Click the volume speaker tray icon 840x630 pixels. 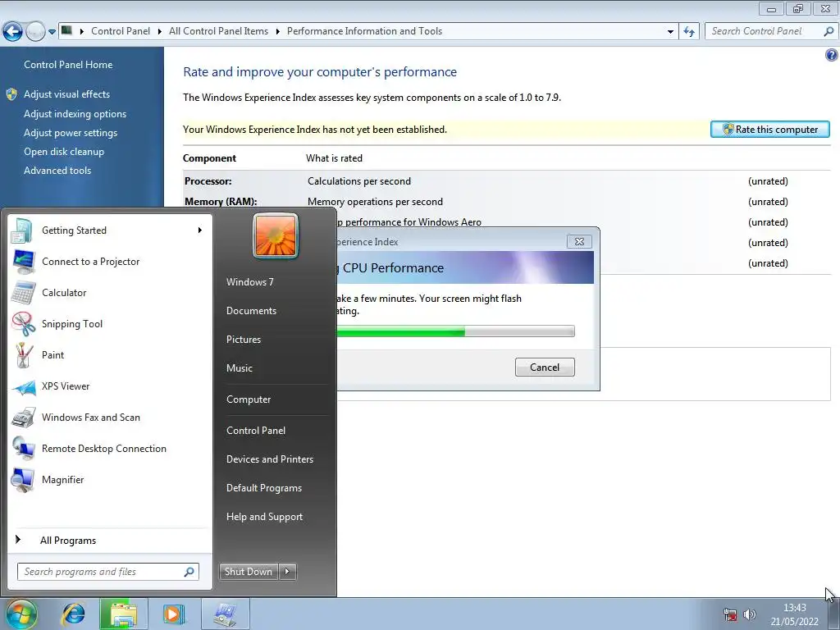(x=750, y=614)
